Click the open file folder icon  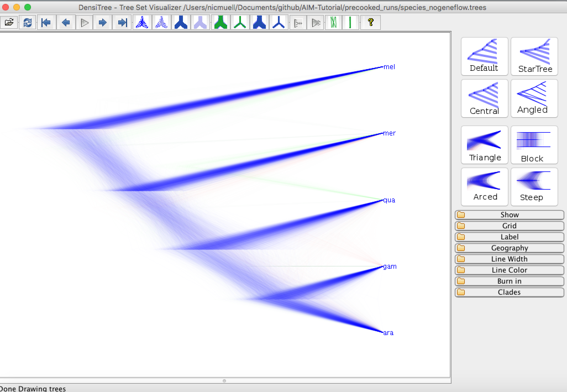[9, 22]
